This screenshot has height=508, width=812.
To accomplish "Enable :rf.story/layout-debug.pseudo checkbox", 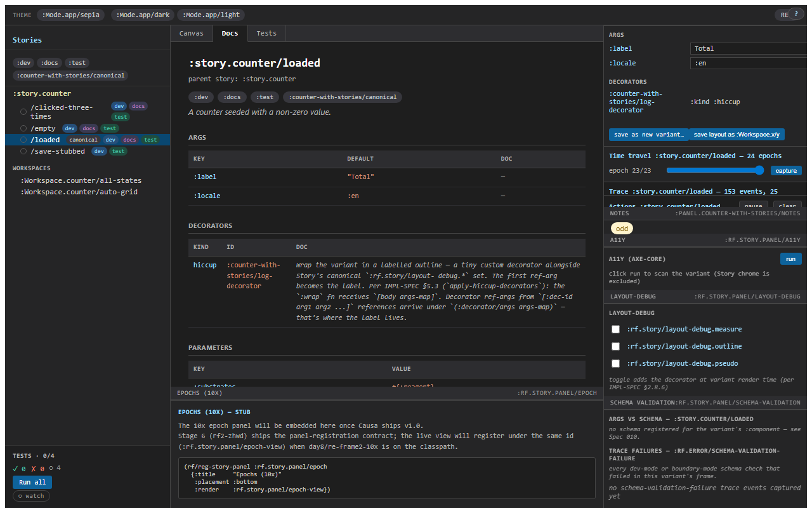I will (x=615, y=363).
